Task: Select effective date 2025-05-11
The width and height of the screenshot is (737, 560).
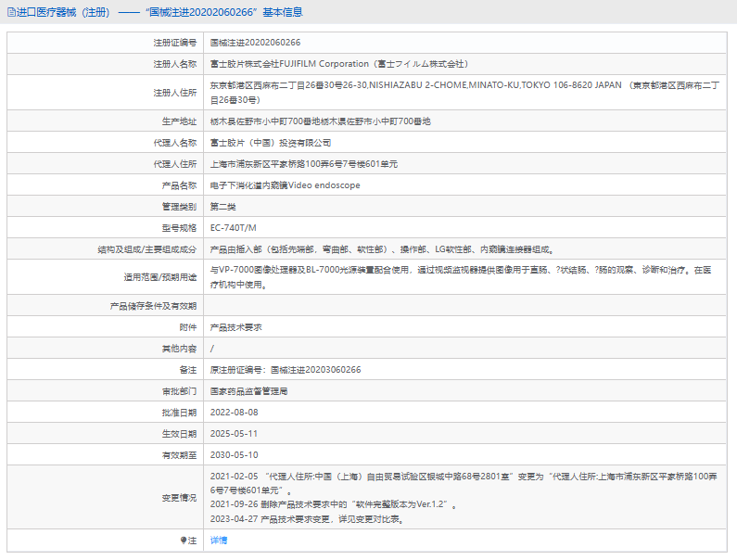Action: click(x=234, y=434)
